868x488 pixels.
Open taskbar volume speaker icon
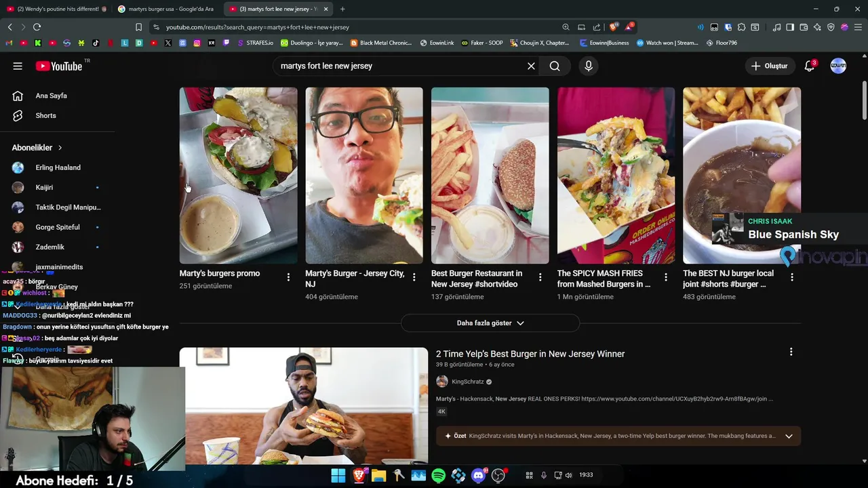[x=568, y=475]
